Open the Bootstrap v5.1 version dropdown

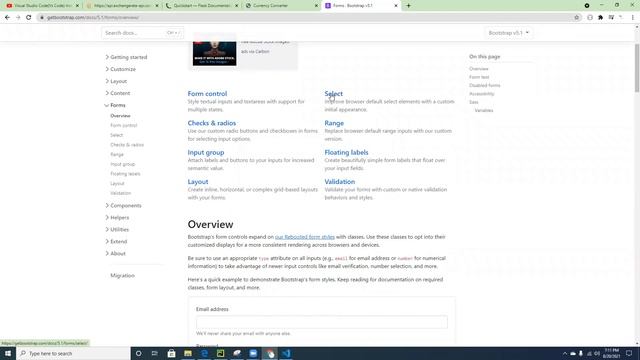509,33
